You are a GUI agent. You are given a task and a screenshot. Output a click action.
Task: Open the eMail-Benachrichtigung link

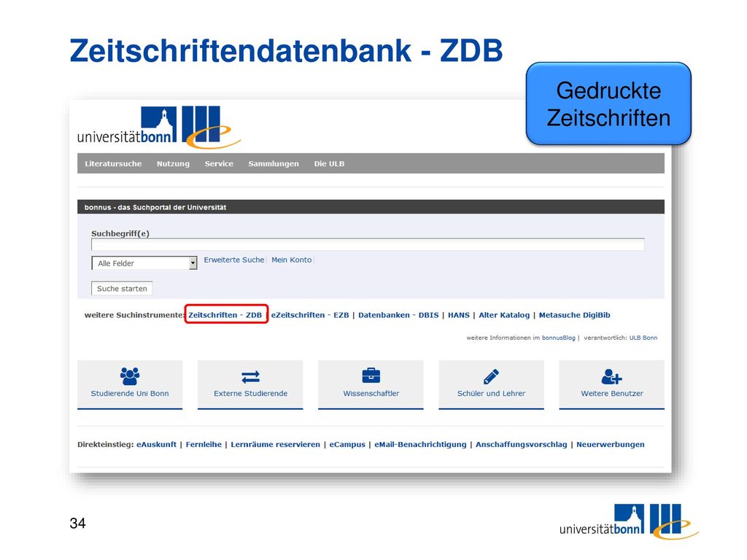(x=420, y=444)
